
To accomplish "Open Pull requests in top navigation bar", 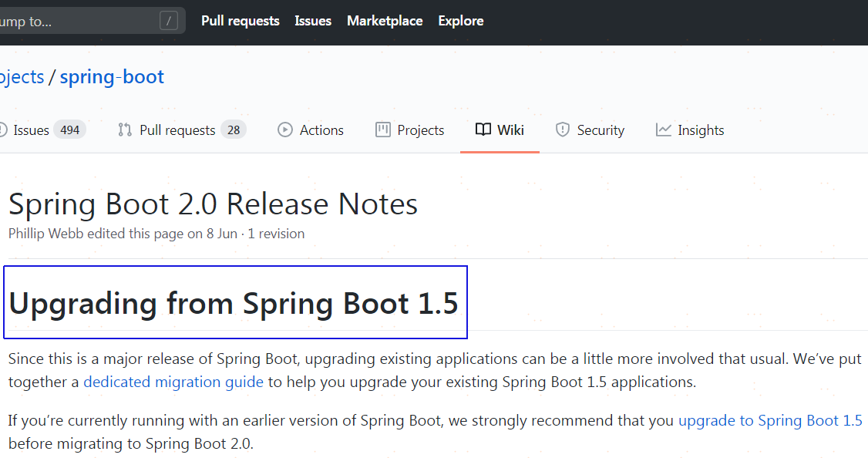I will 241,21.
